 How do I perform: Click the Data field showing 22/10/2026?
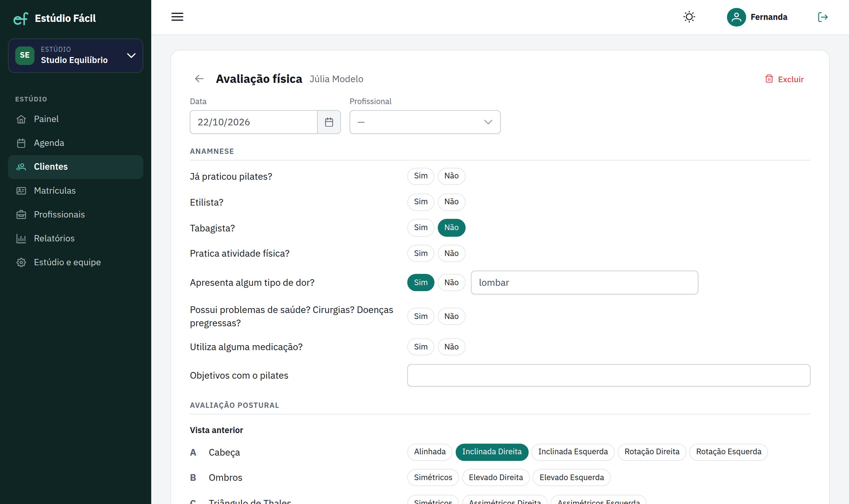click(x=253, y=122)
